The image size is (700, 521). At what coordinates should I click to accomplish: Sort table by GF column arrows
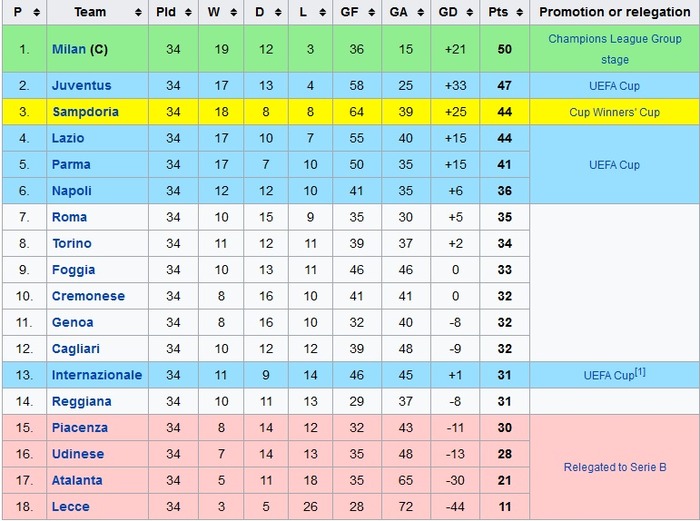coord(371,13)
